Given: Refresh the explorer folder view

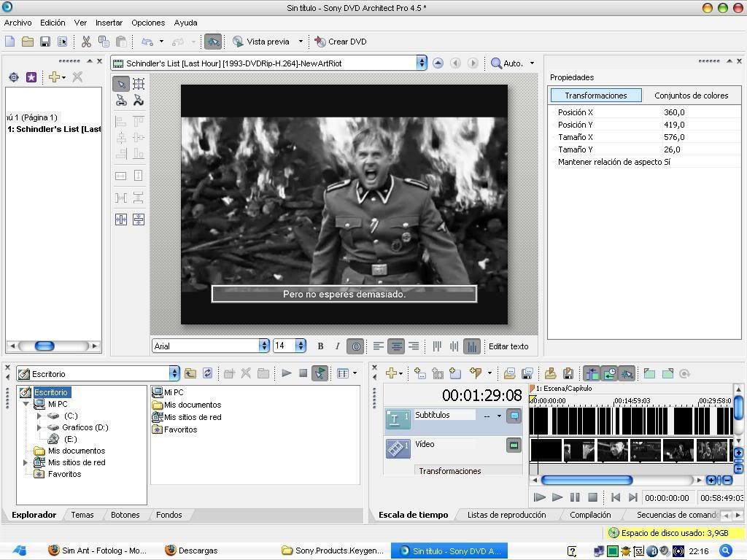Looking at the screenshot, I should pyautogui.click(x=207, y=373).
